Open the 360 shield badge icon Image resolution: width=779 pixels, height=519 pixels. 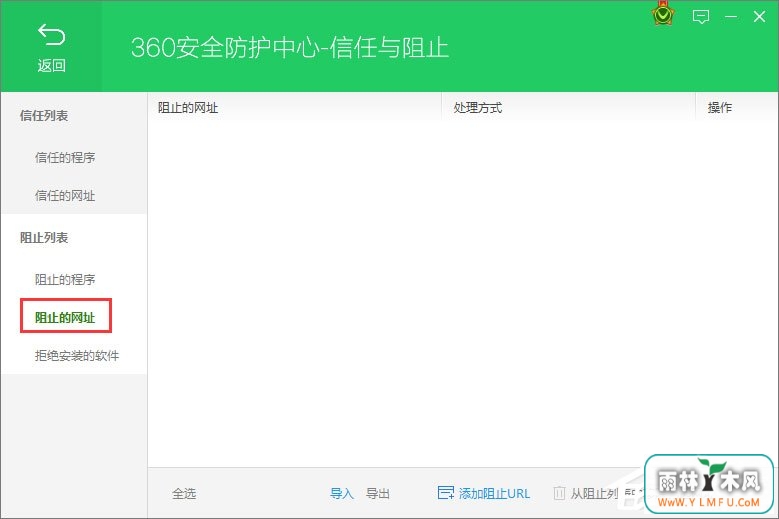663,14
